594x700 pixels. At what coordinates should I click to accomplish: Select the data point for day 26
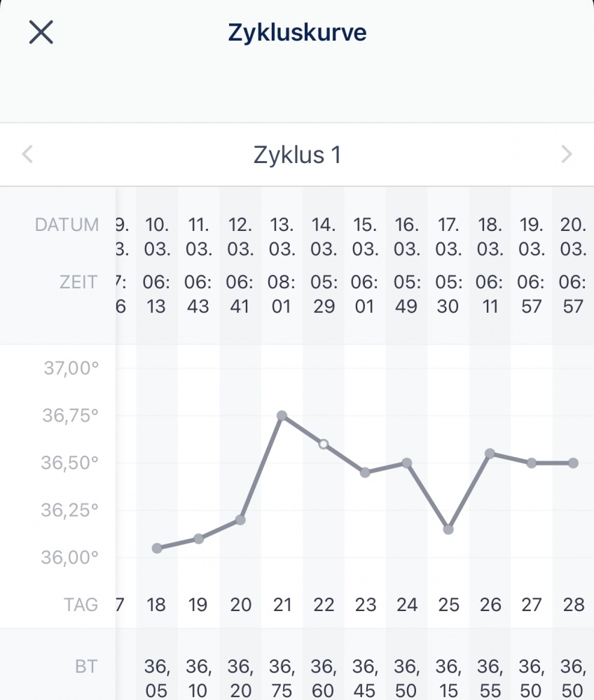coord(490,454)
